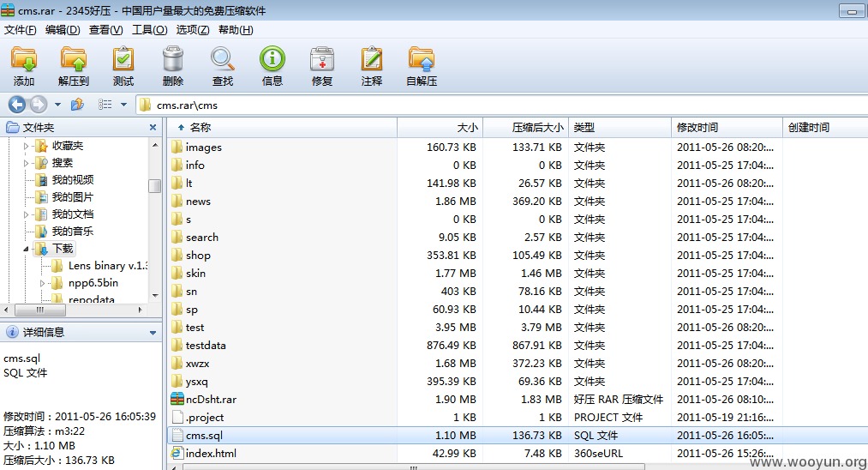This screenshot has height=470, width=868.
Task: Select the search folder row
Action: click(518, 238)
